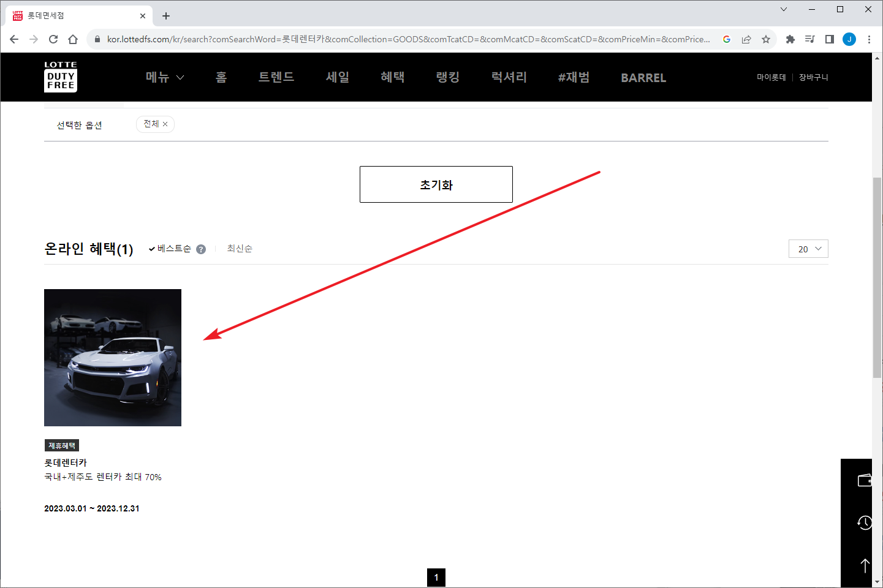This screenshot has width=883, height=588.
Task: Click the Lotte Duty Free logo
Action: (61, 77)
